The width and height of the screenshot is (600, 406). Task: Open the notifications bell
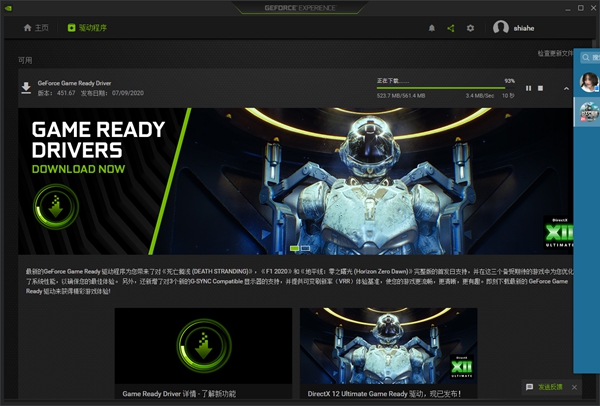point(432,28)
